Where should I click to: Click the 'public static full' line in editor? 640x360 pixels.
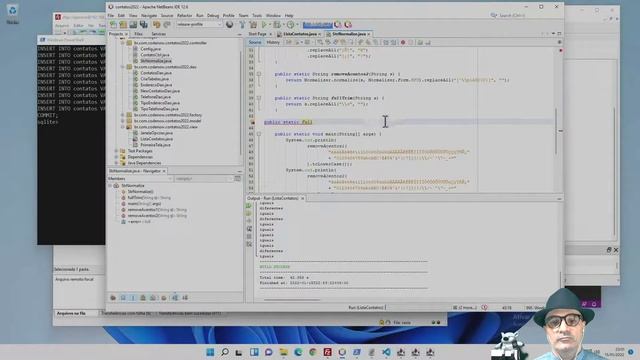[x=288, y=122]
